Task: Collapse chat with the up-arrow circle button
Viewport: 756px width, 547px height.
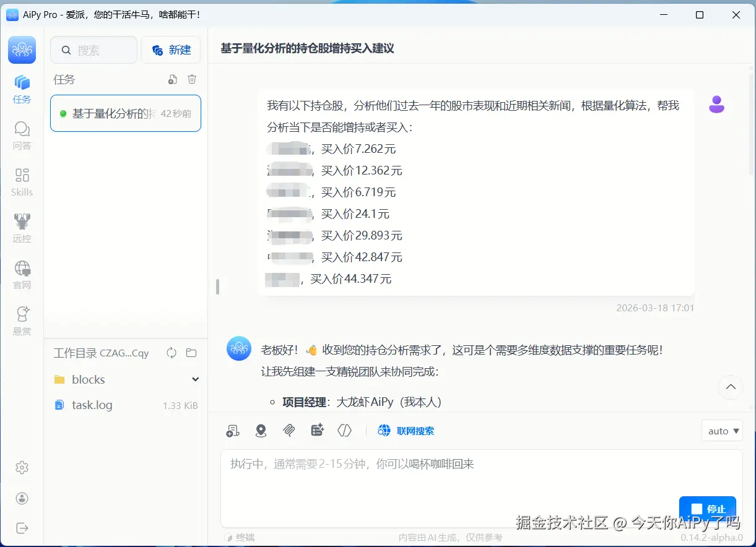Action: coord(731,387)
